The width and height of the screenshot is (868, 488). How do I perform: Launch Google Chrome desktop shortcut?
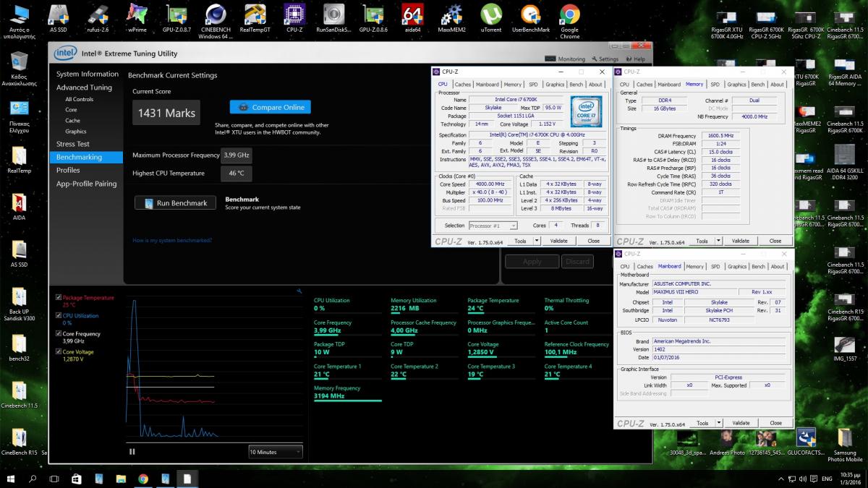[569, 20]
